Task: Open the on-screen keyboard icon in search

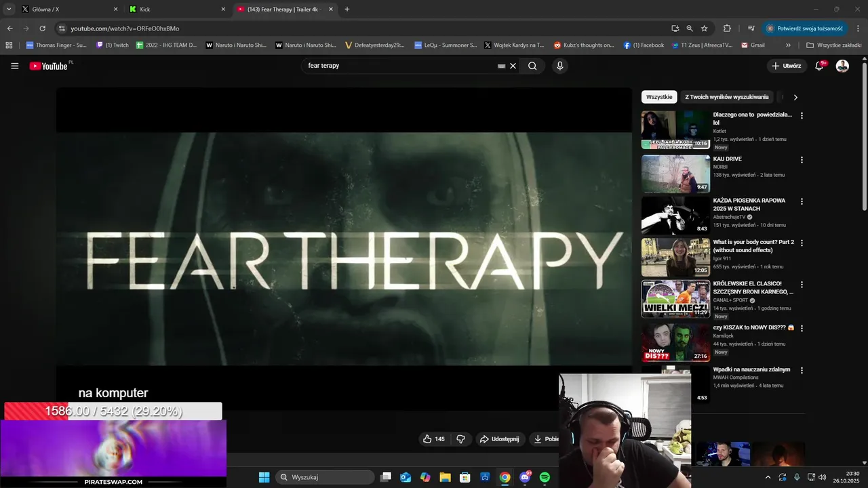Action: [501, 66]
